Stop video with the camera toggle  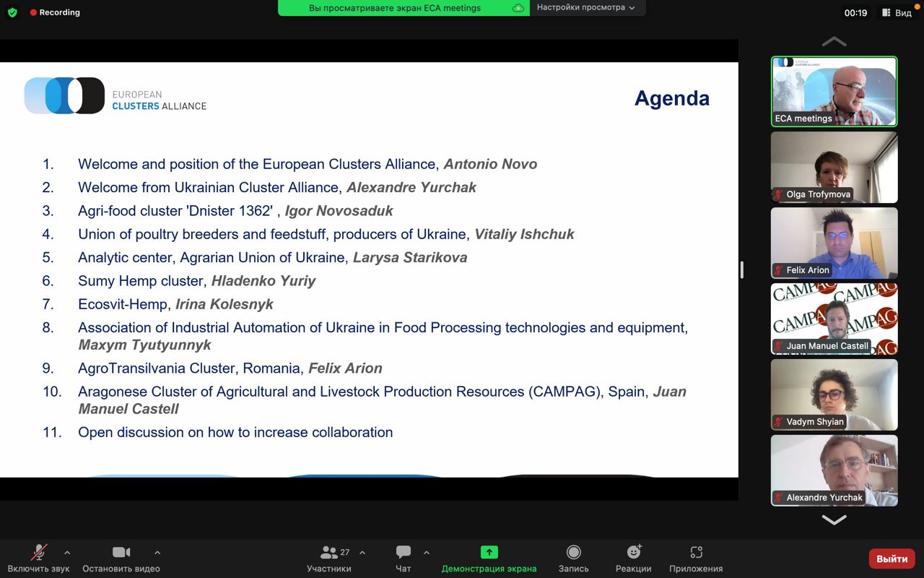[x=121, y=553]
